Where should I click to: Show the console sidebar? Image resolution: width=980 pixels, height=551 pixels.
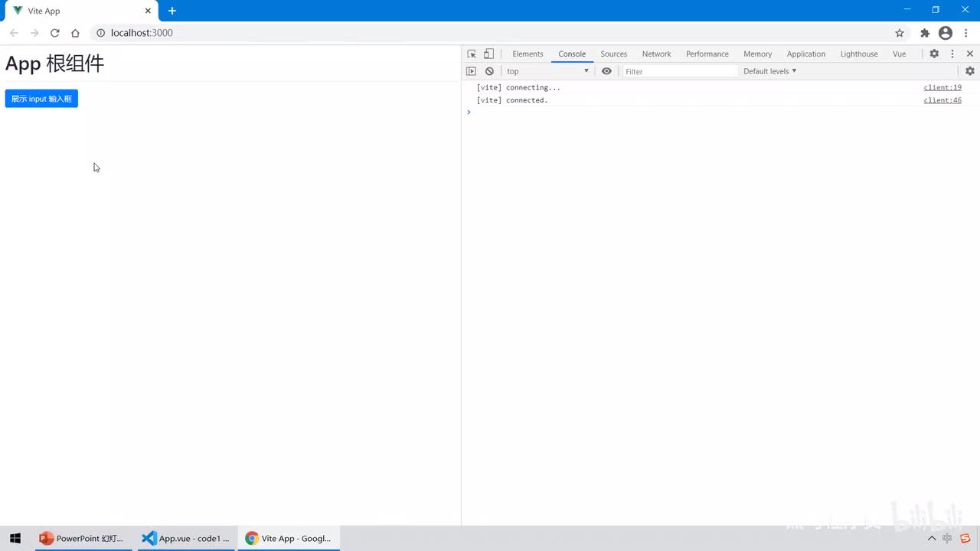(472, 71)
